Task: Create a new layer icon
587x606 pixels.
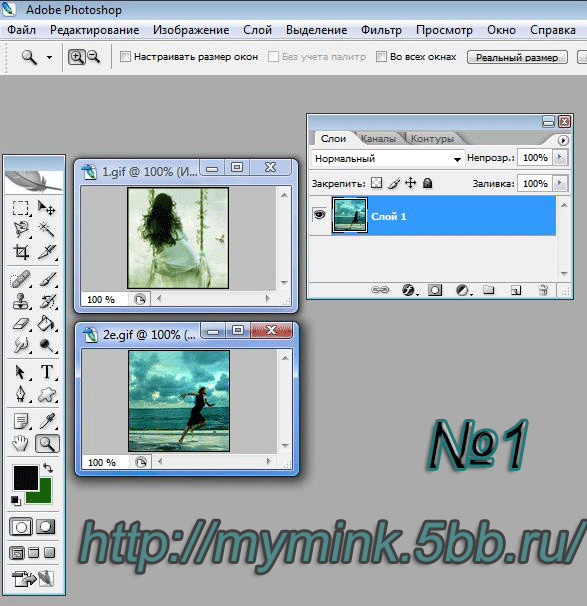Action: 516,290
